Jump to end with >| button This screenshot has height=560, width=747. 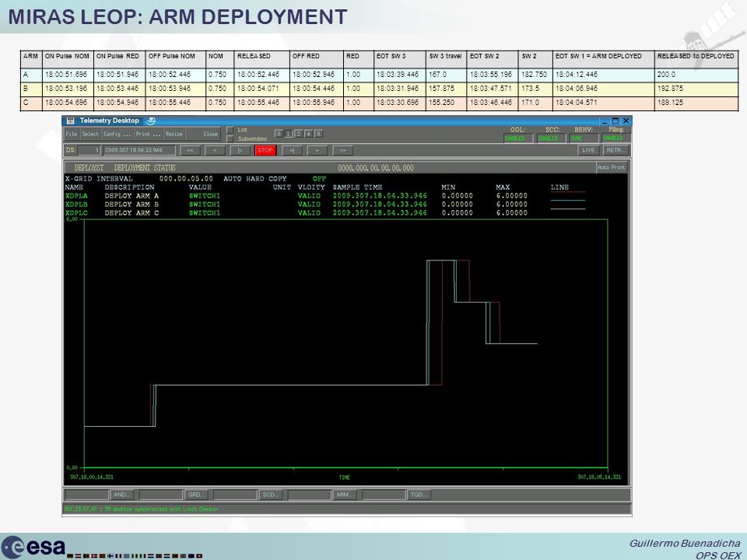(292, 150)
